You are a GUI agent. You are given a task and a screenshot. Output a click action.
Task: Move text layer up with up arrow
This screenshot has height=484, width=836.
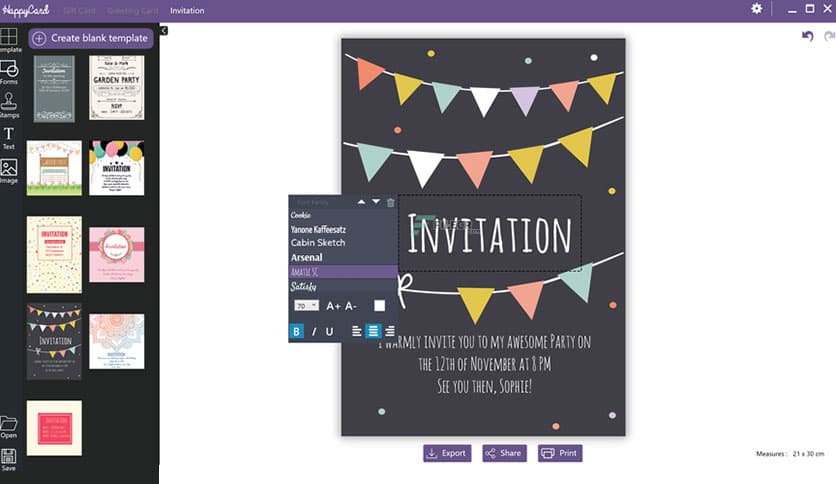pyautogui.click(x=361, y=202)
